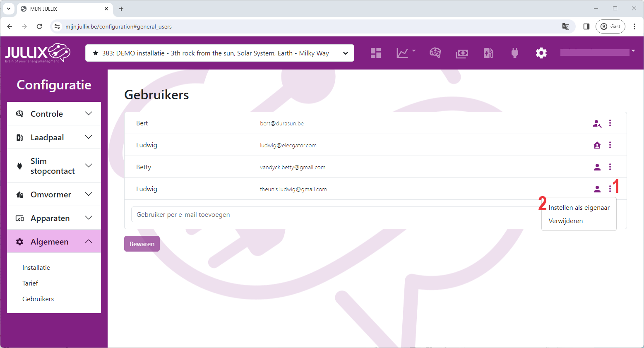The image size is (644, 348).
Task: Open the Tarief link in sidebar
Action: point(30,283)
